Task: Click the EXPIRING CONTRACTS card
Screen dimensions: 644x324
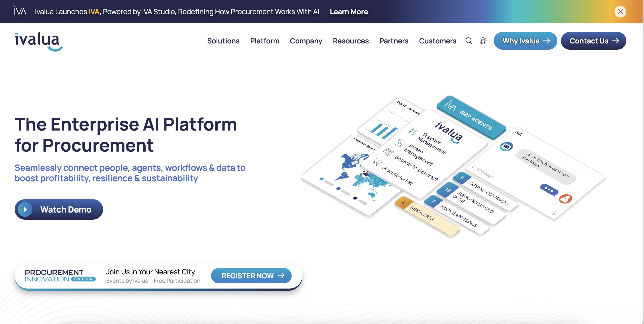Action: (486, 192)
